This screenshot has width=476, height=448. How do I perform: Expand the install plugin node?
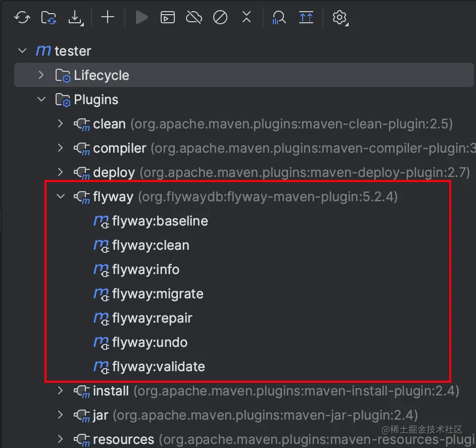[61, 390]
